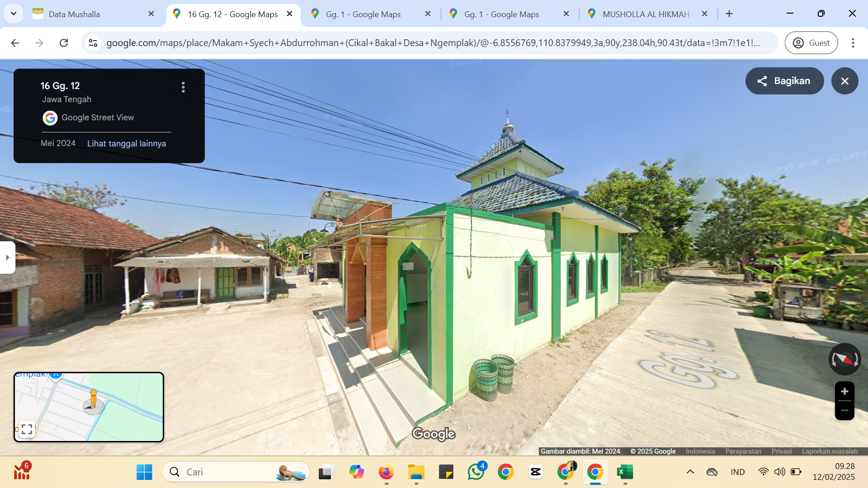This screenshot has width=868, height=488.
Task: Open Excel from the taskbar
Action: [625, 472]
